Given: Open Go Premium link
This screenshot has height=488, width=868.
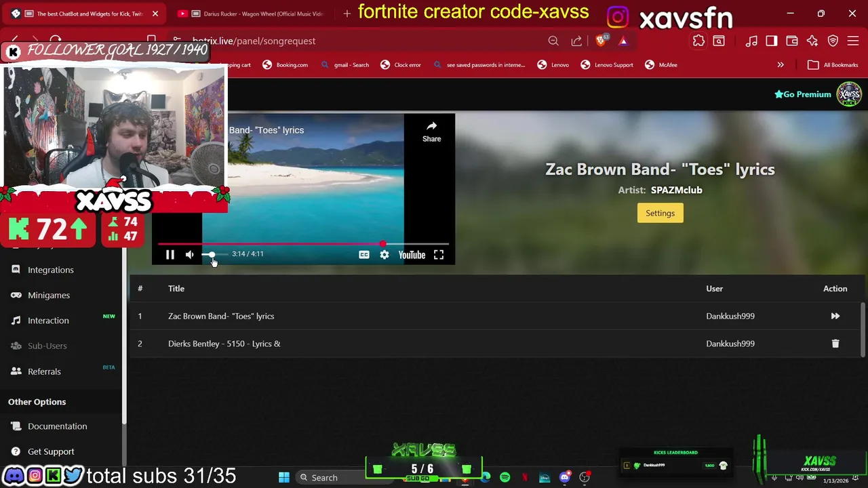Looking at the screenshot, I should (x=803, y=94).
